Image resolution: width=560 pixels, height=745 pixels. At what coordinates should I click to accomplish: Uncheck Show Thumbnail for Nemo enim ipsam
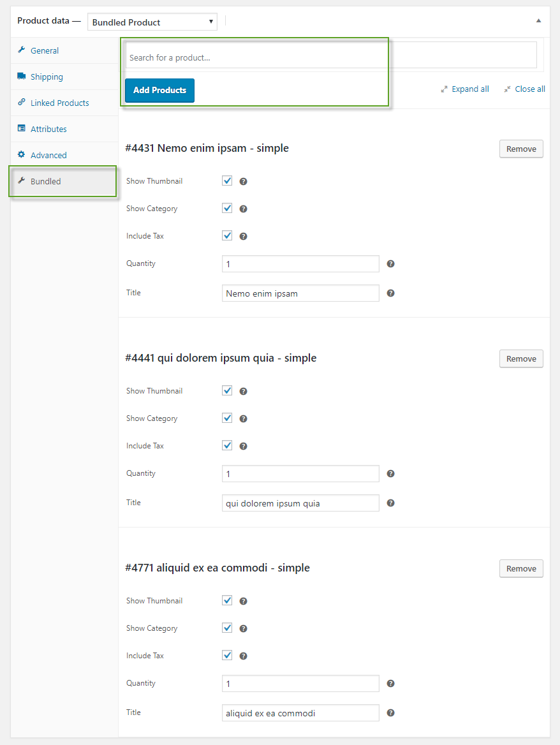[227, 181]
